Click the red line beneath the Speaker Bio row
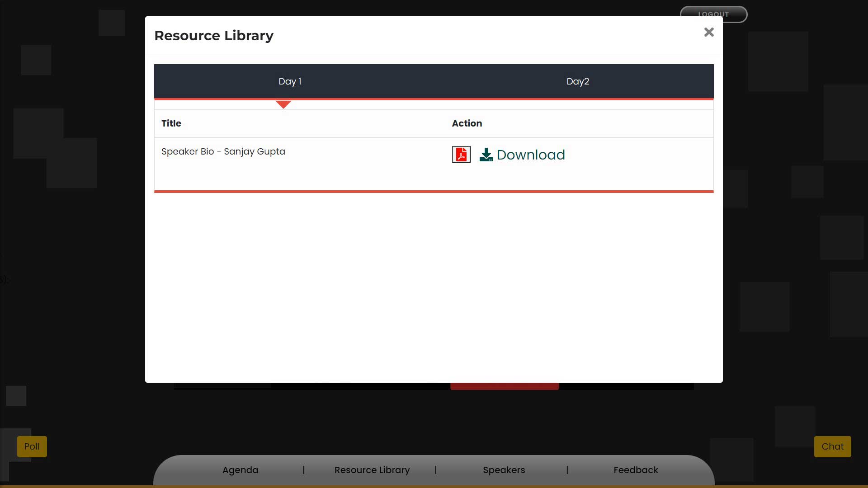This screenshot has width=868, height=488. click(434, 192)
